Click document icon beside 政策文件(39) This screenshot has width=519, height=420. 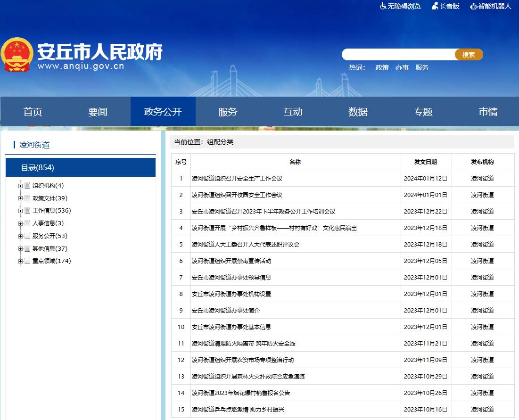click(27, 198)
